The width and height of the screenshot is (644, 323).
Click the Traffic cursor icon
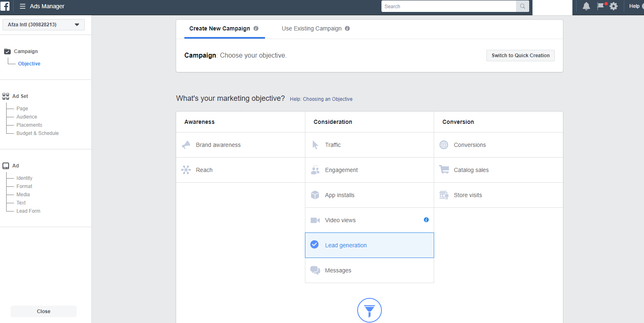click(x=315, y=145)
